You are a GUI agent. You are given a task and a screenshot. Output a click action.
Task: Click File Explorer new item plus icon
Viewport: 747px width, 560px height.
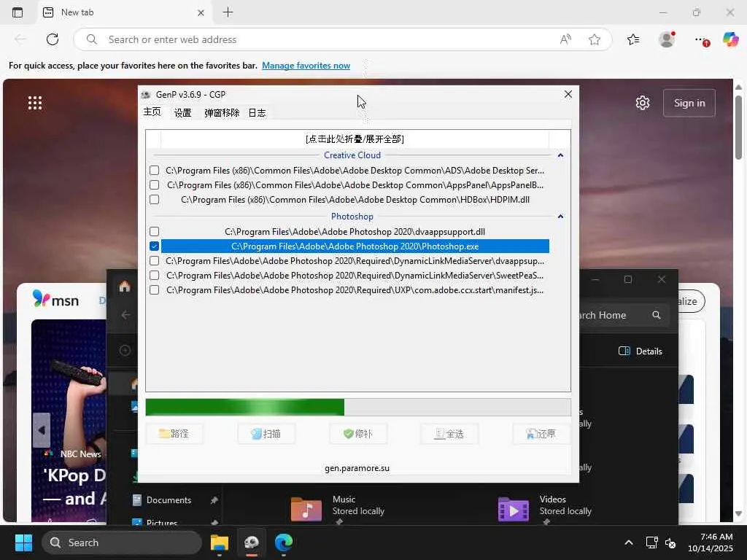point(125,351)
